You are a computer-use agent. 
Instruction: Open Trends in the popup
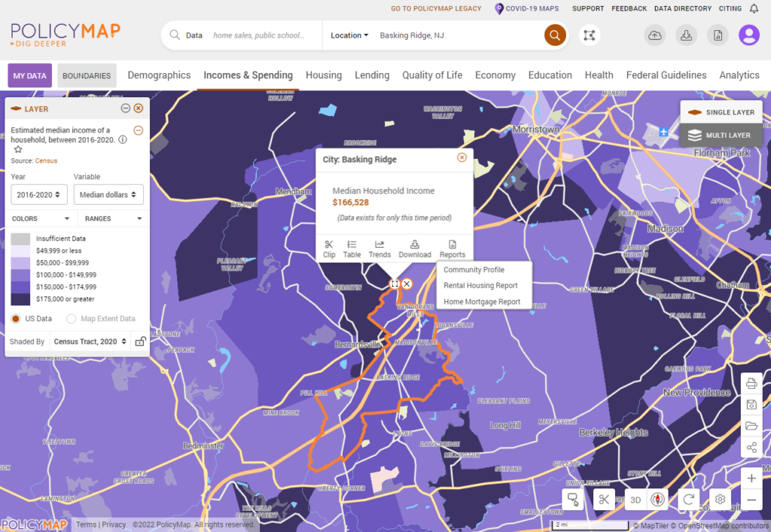point(379,249)
